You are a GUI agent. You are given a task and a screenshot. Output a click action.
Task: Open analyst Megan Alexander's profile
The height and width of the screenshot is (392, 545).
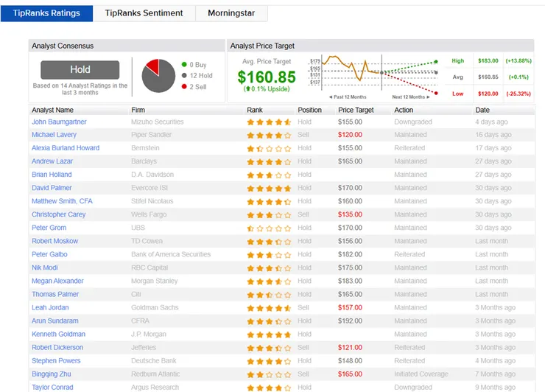coord(57,281)
